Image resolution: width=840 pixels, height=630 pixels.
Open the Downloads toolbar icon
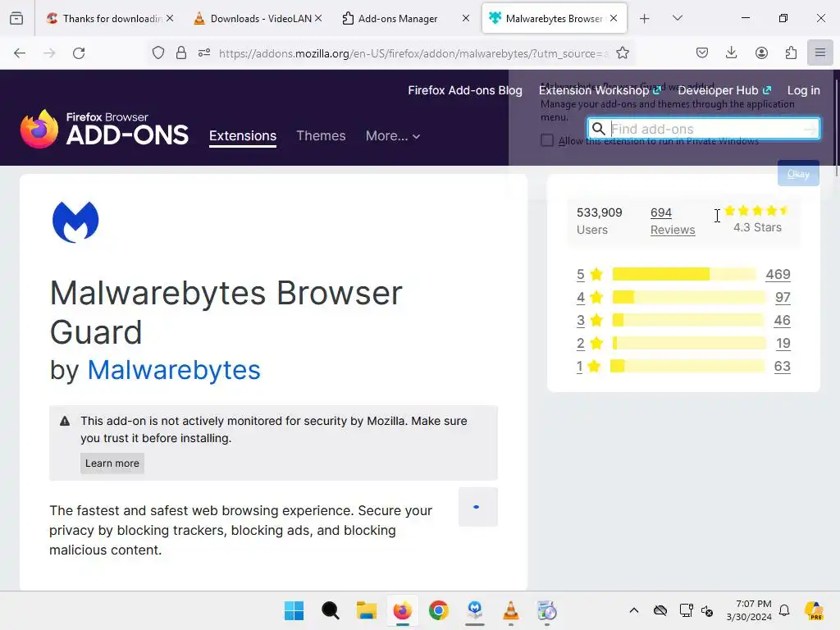(731, 52)
